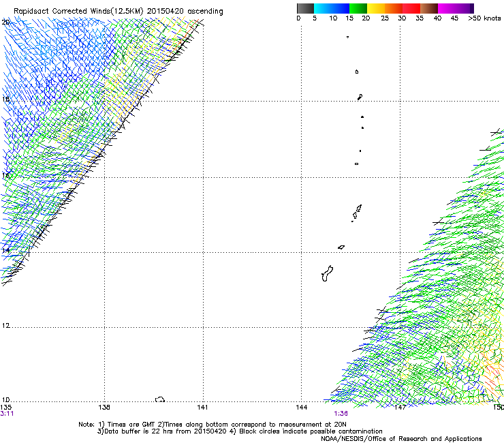Click the latitude label '18' on left axis

(x=5, y=99)
